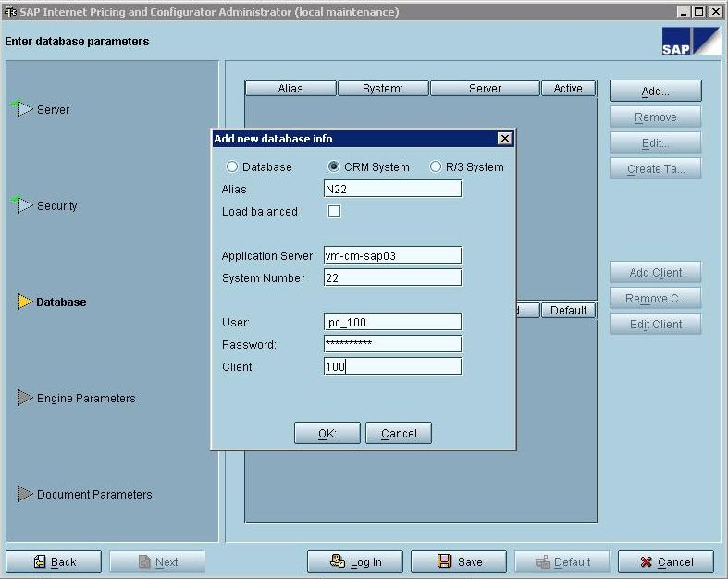Click the Document Parameters arrow icon
Viewport: 728px width, 579px height.
coord(24,494)
